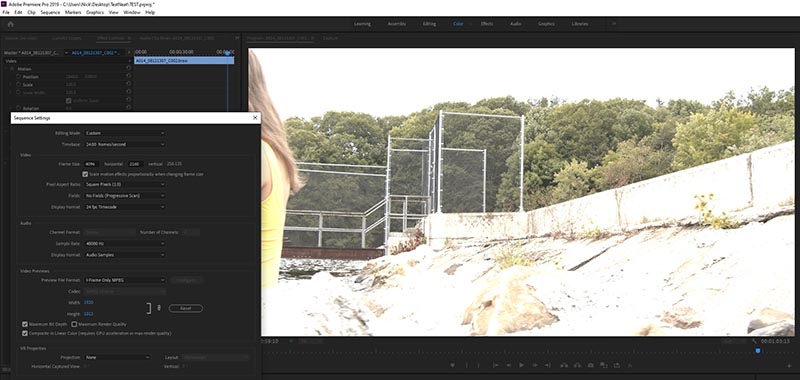Select the A014 clip bar in Effect Controls
This screenshot has height=380, width=800.
(184, 61)
